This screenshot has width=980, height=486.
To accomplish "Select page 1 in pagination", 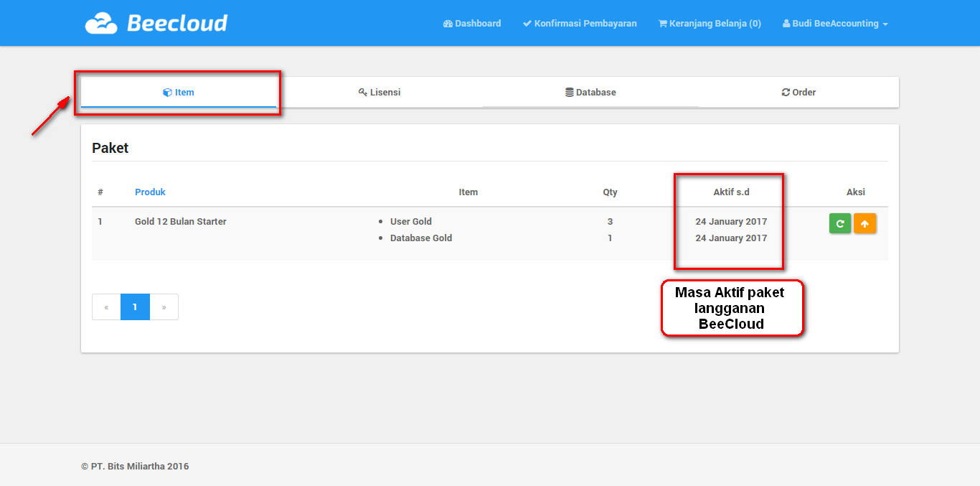I will coord(135,307).
